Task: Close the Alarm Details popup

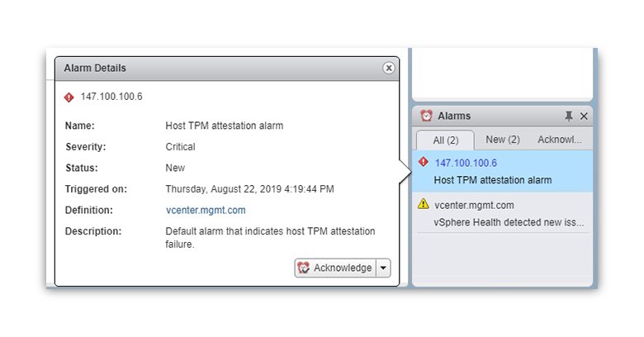Action: [388, 69]
